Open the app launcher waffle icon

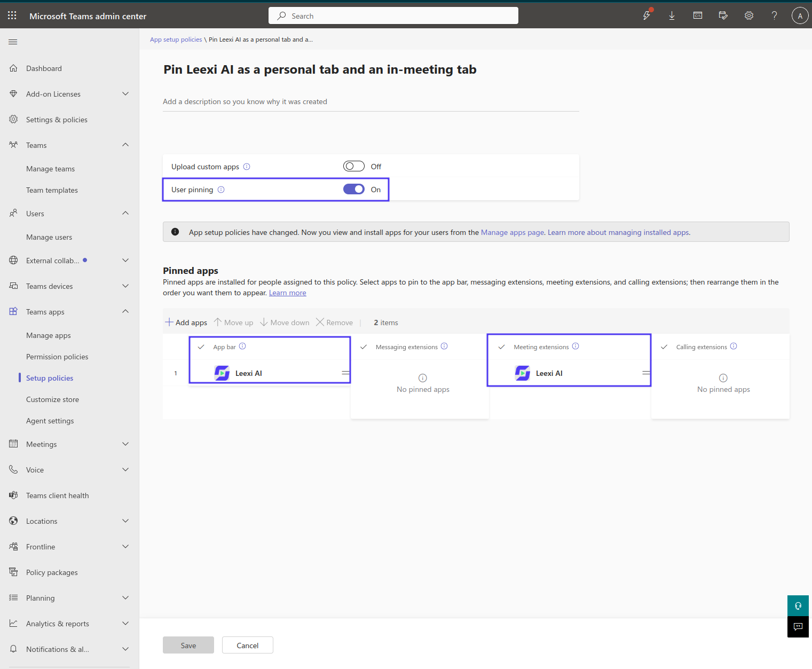(12, 15)
